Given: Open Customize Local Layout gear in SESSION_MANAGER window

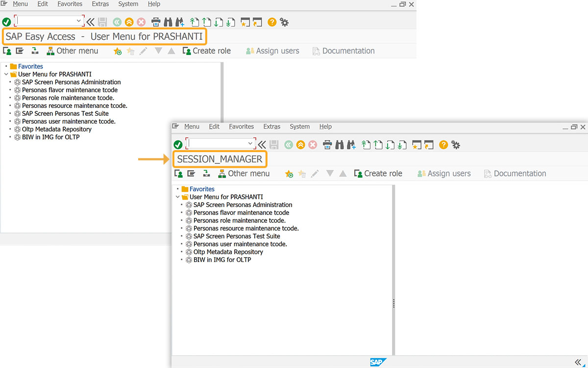Looking at the screenshot, I should tap(456, 145).
